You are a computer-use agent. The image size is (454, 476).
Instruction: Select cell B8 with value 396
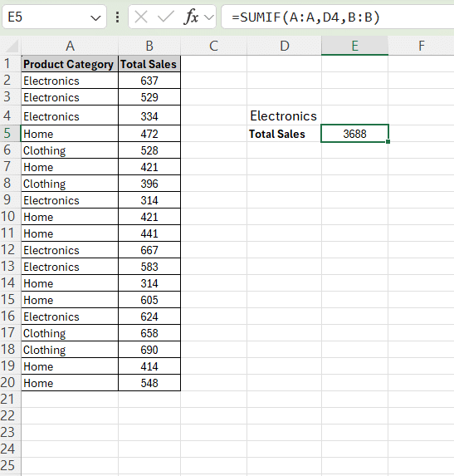(x=149, y=184)
